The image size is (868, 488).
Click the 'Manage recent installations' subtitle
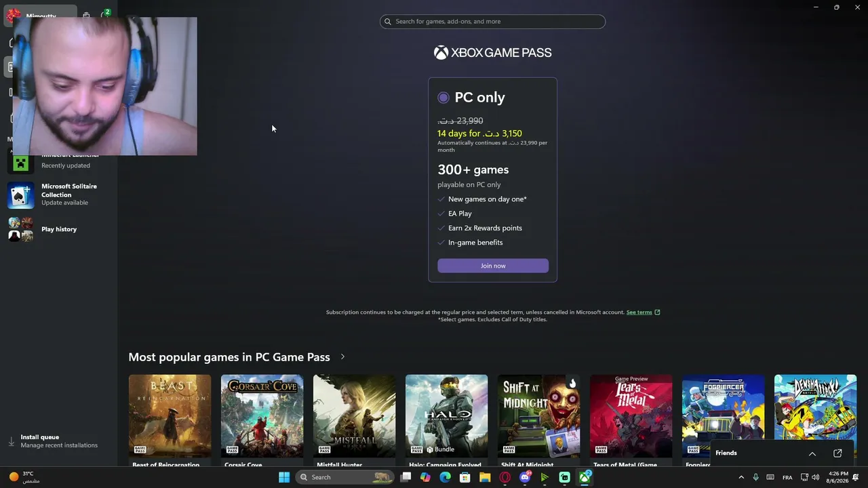pos(59,445)
